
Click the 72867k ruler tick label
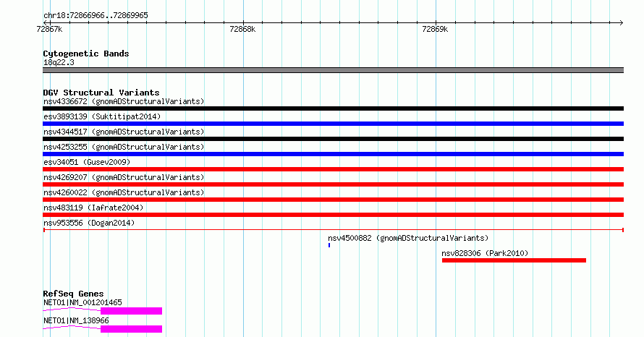pyautogui.click(x=49, y=29)
